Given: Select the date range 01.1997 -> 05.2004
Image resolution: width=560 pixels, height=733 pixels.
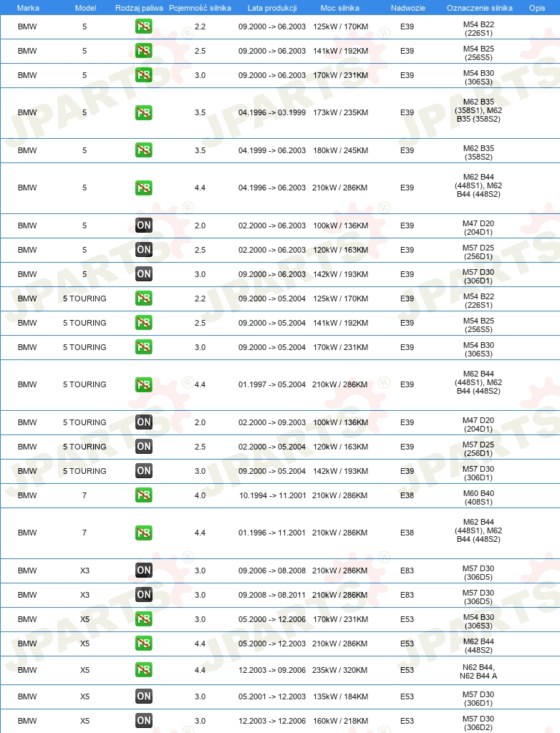Looking at the screenshot, I should [272, 384].
